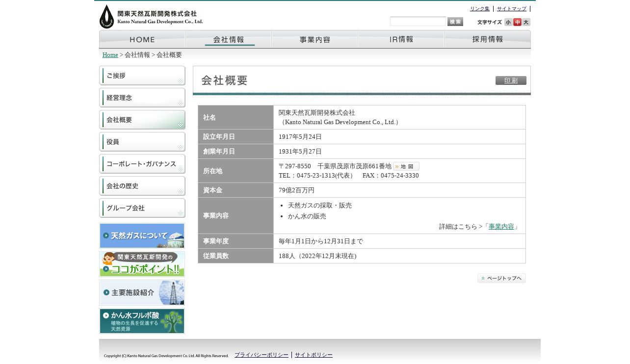Select 会社の歴史 in the sidebar menu
Screen dimensions: 630x364
[x=142, y=186]
